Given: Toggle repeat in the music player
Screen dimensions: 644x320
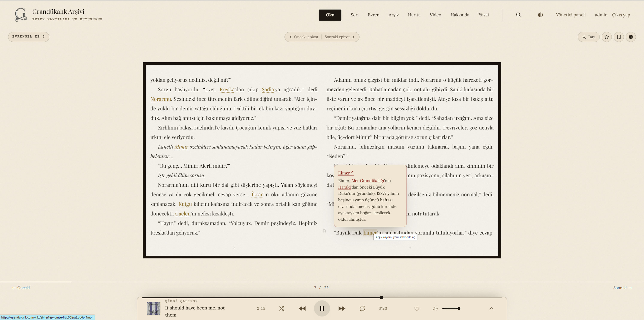Looking at the screenshot, I should [362, 308].
